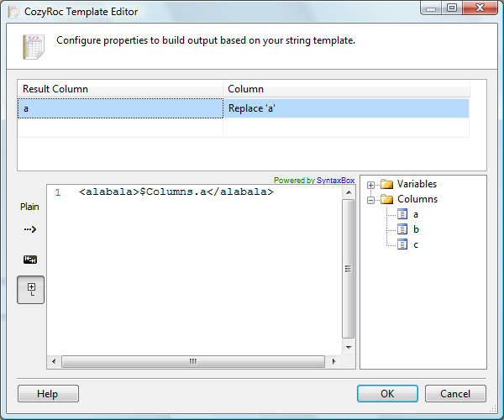Click the column icon beside 'b'
Screen dimensions: 504x420
click(x=402, y=229)
